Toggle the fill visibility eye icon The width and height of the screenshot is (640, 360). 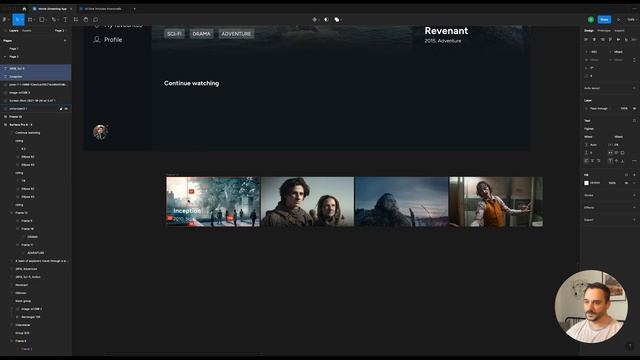(x=627, y=183)
